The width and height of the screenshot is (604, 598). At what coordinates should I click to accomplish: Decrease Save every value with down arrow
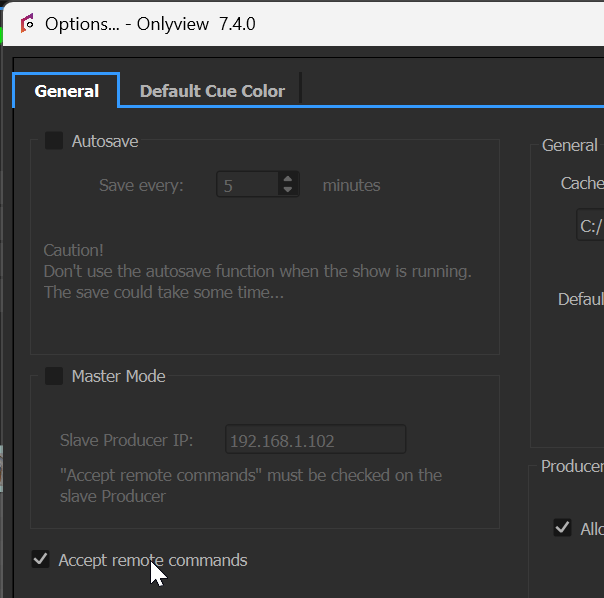(x=288, y=190)
